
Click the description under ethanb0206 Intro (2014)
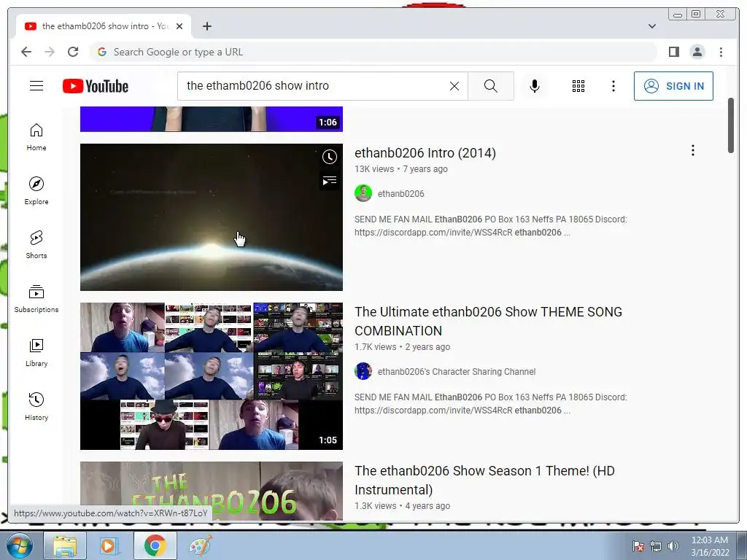click(491, 226)
